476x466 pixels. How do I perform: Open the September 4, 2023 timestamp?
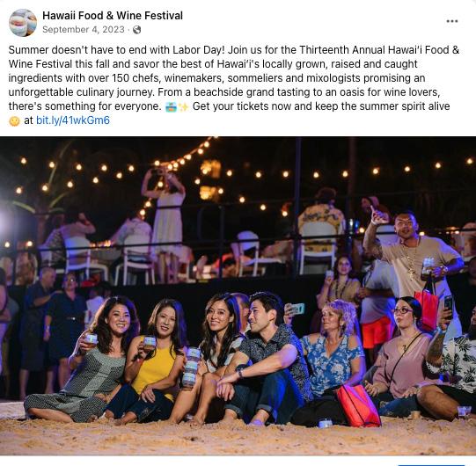pos(84,30)
